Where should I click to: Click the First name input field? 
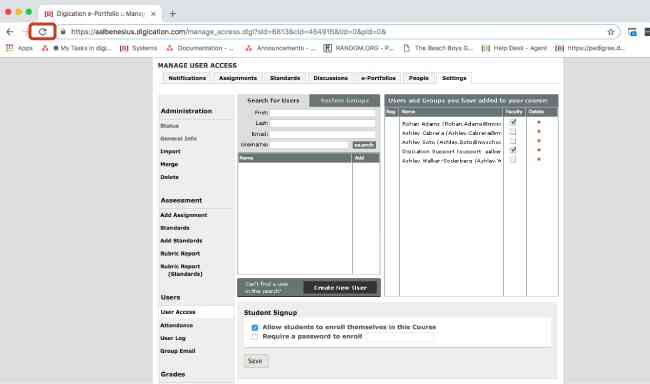(323, 113)
